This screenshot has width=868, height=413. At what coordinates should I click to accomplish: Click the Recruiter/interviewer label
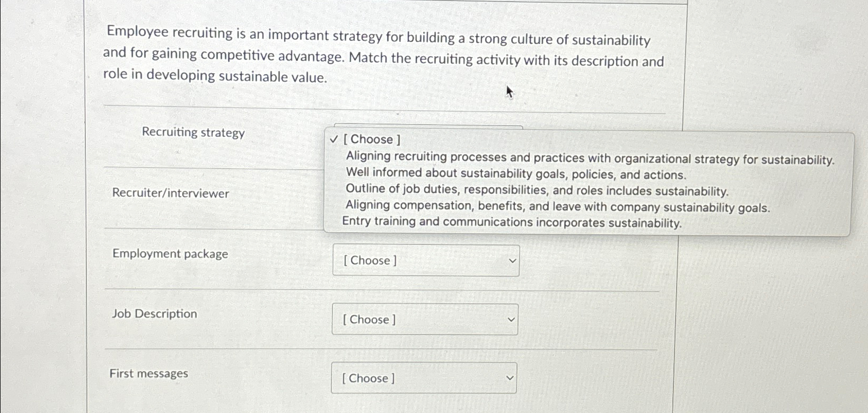click(171, 194)
